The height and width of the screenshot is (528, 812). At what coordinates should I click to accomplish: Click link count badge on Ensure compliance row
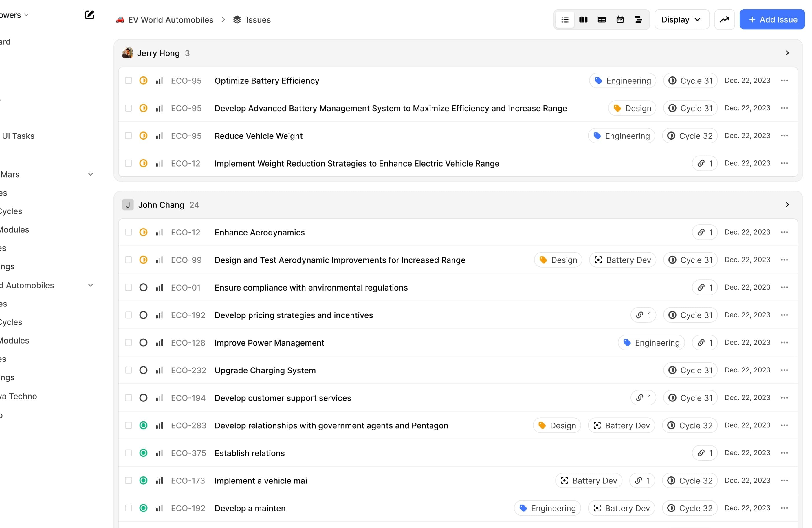click(705, 288)
